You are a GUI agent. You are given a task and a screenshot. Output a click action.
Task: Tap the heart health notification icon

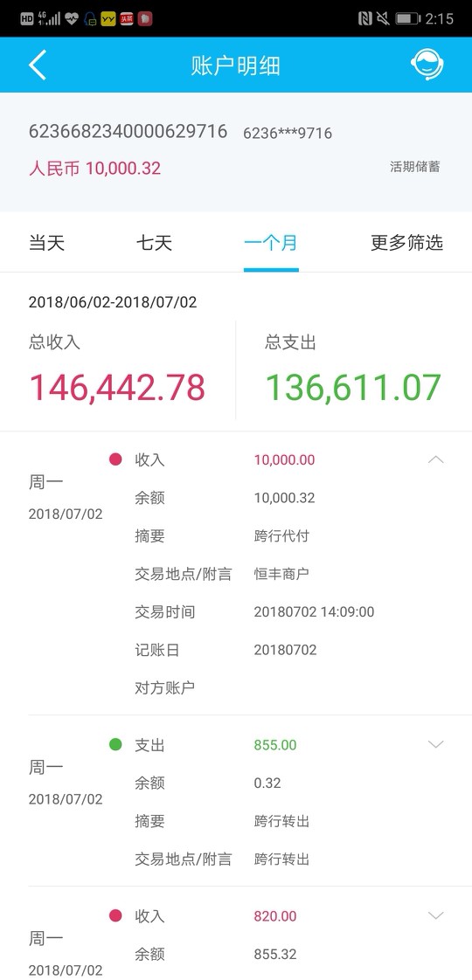click(72, 18)
